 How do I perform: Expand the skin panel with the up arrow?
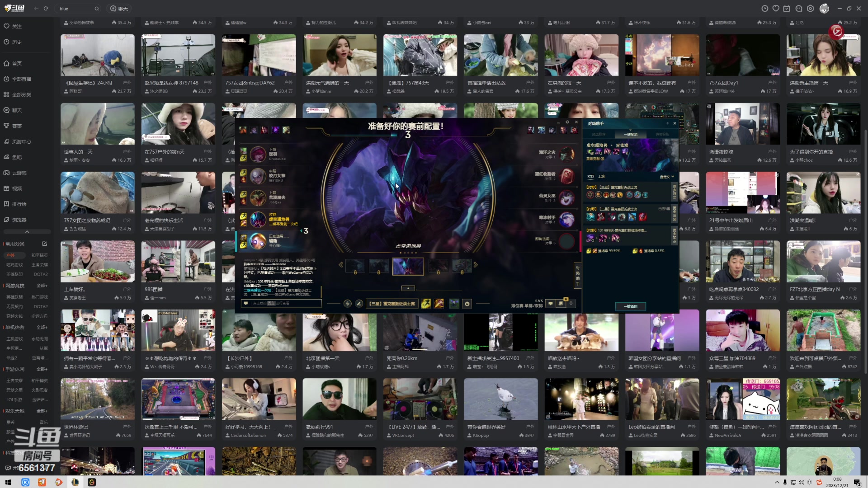[408, 288]
